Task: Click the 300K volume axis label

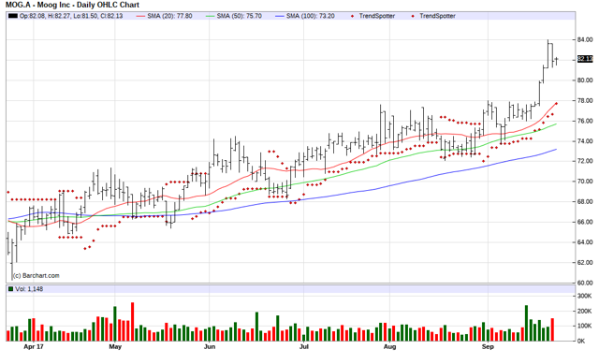Action: (585, 296)
